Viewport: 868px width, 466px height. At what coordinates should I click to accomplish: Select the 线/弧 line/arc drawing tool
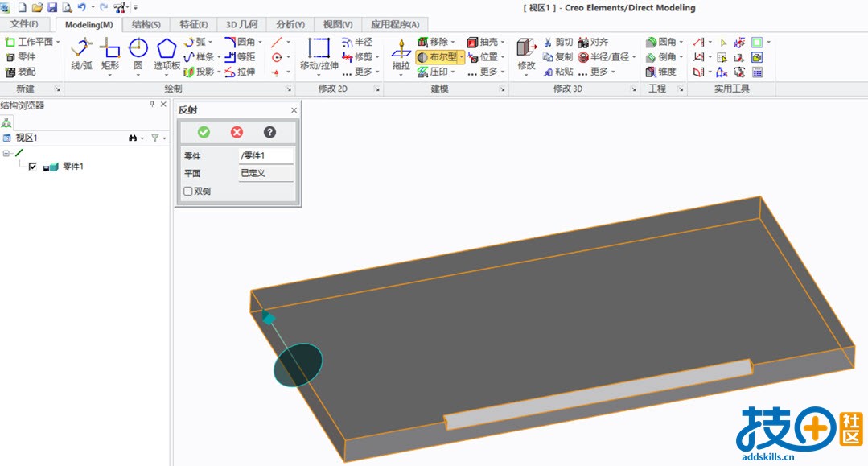click(x=81, y=54)
